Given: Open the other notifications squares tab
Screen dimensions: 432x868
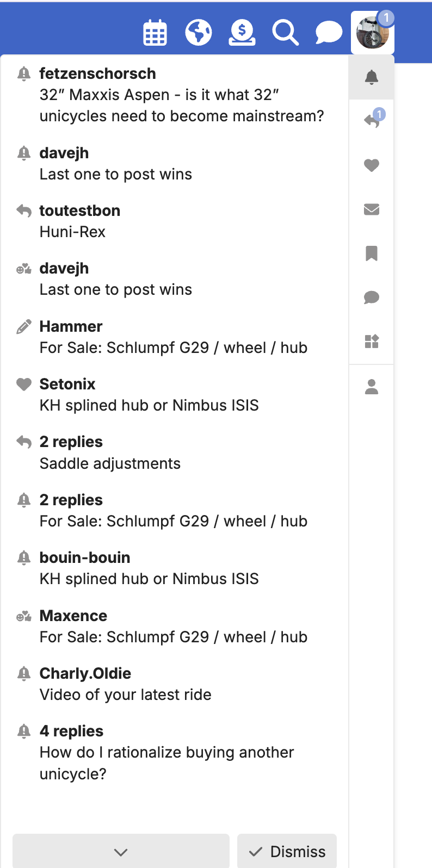Looking at the screenshot, I should [x=372, y=341].
